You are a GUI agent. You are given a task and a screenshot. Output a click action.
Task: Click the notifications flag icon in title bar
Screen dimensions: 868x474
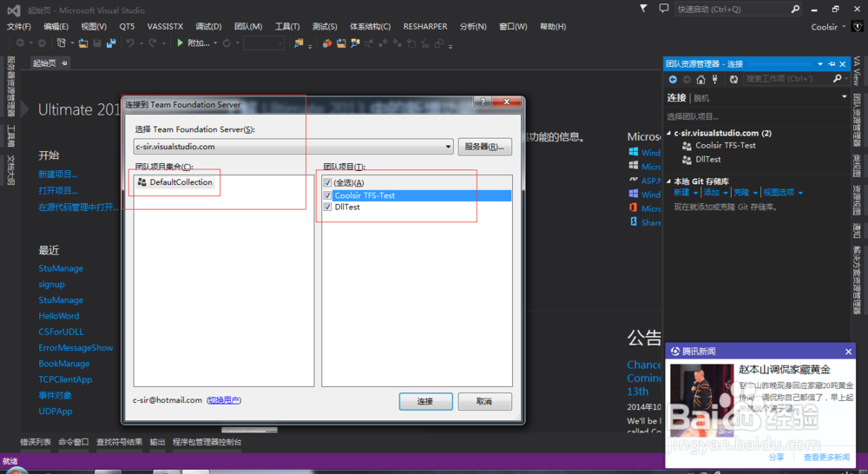pyautogui.click(x=643, y=9)
